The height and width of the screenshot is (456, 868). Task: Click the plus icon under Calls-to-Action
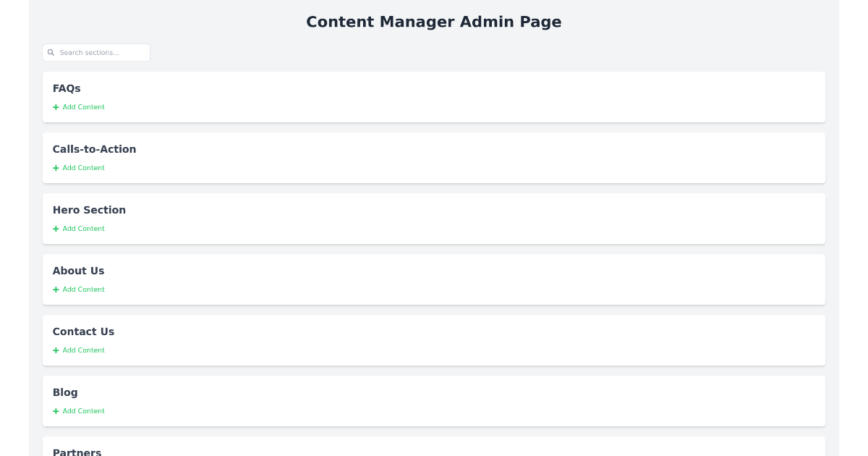55,167
